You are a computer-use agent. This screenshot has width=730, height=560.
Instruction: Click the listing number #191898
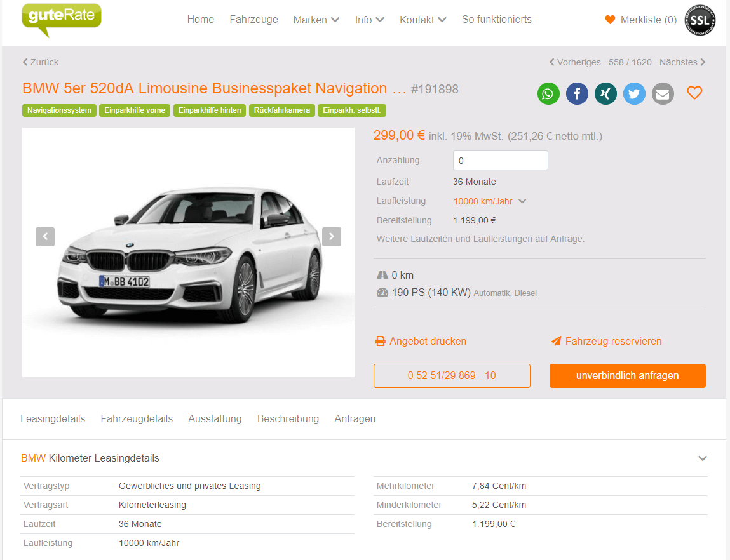pos(435,90)
